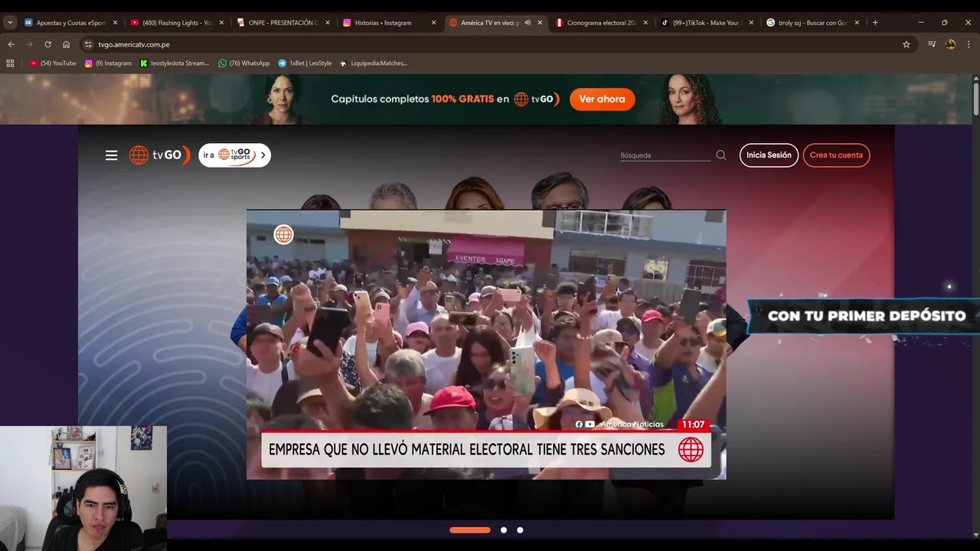Focus the Búsqueda search field
Viewport: 980px width, 551px height.
665,155
